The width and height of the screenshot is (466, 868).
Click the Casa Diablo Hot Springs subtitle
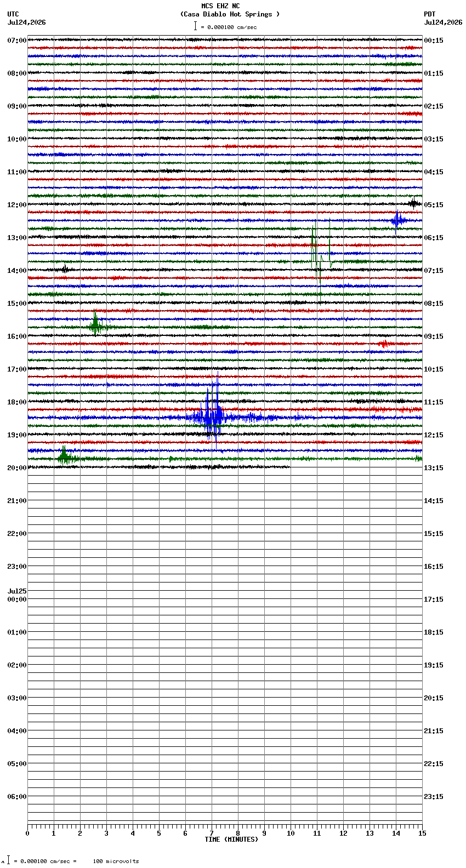click(230, 14)
